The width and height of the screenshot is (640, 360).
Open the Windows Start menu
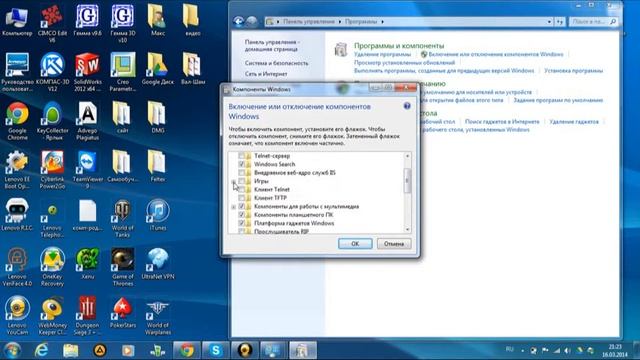12,350
